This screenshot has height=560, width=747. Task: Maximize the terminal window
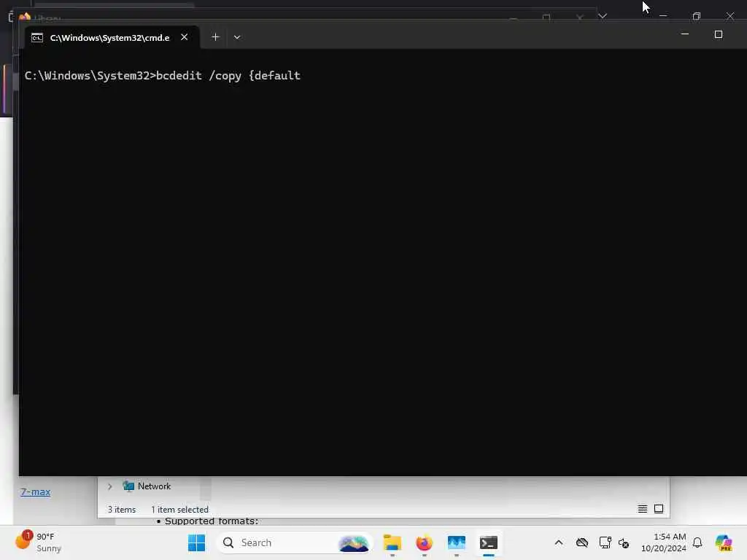point(719,34)
